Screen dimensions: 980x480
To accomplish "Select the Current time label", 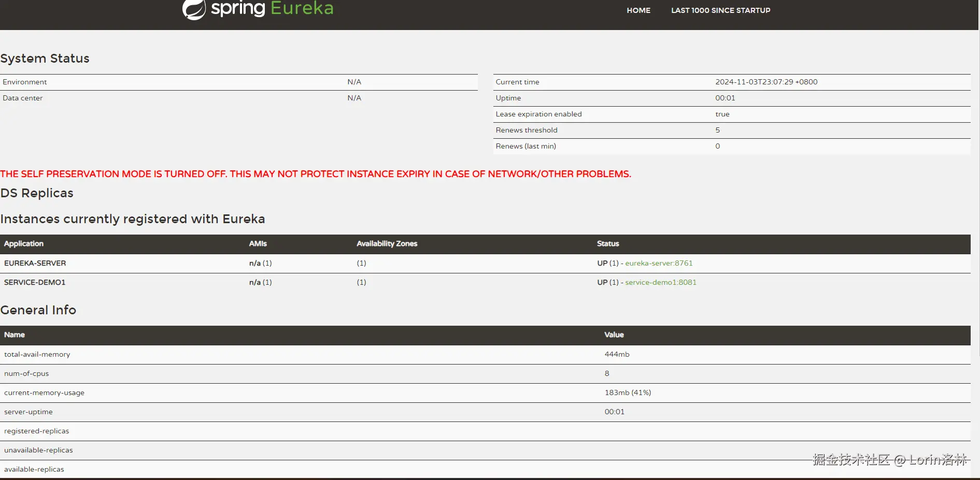I will pos(518,82).
